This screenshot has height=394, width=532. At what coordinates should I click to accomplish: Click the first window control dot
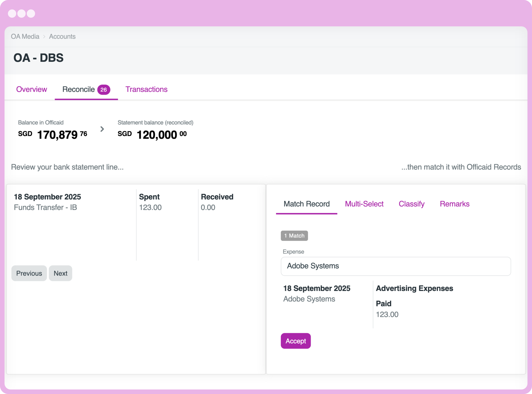pos(13,14)
